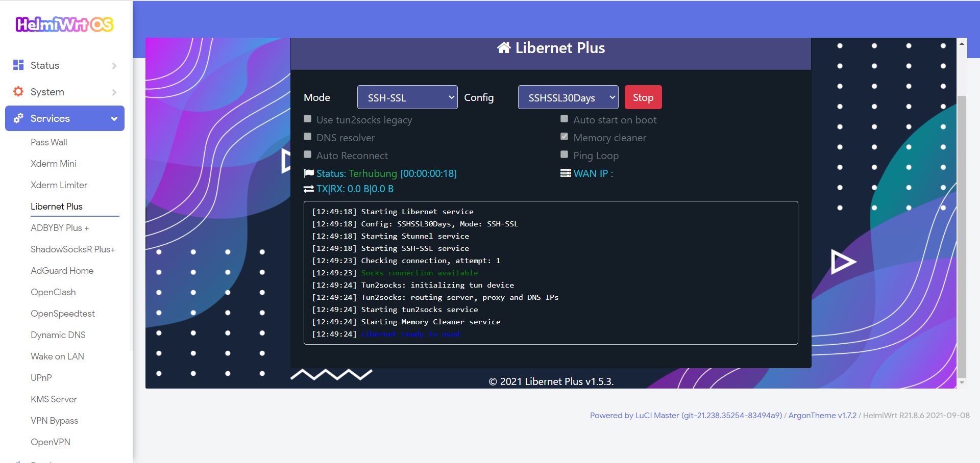Toggle the DNS resolver checkbox

pyautogui.click(x=307, y=137)
